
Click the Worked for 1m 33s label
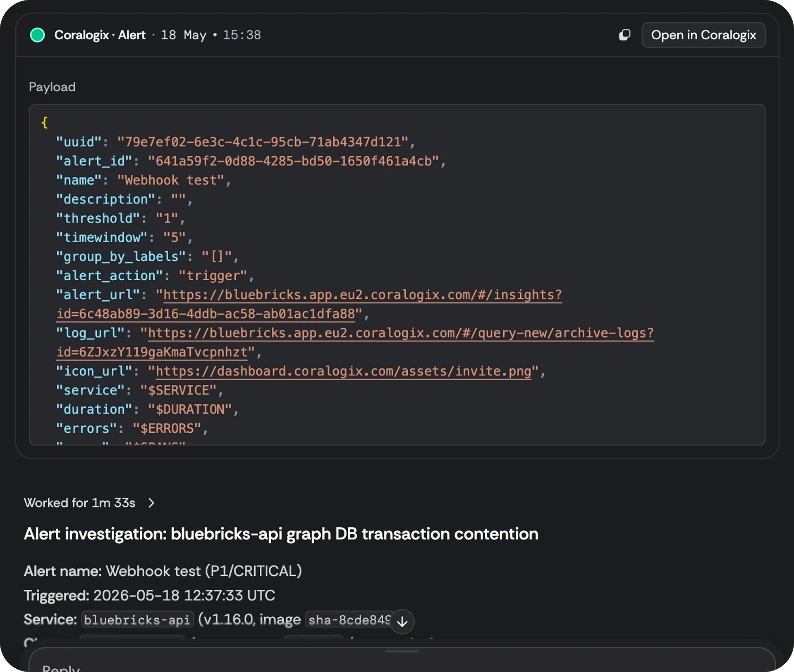click(x=79, y=503)
